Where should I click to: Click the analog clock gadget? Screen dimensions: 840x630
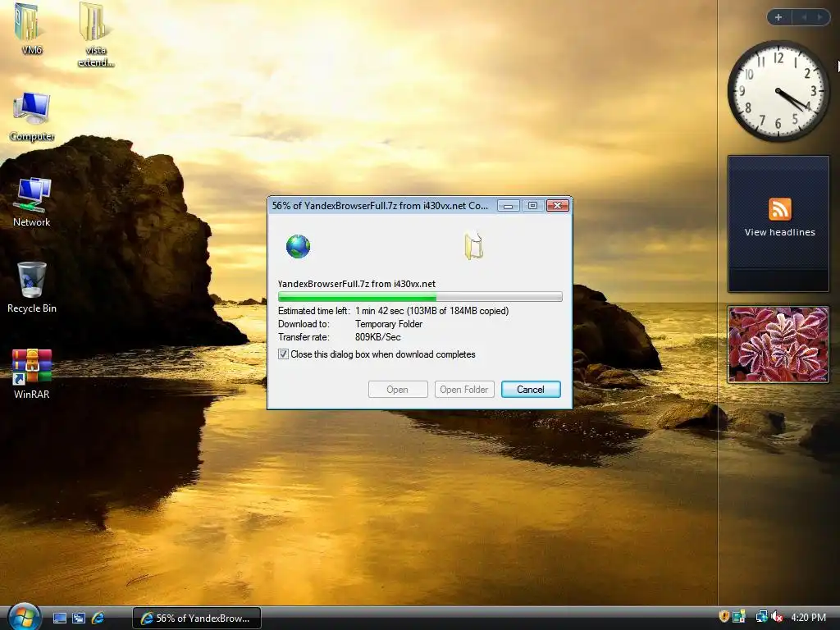tap(778, 92)
